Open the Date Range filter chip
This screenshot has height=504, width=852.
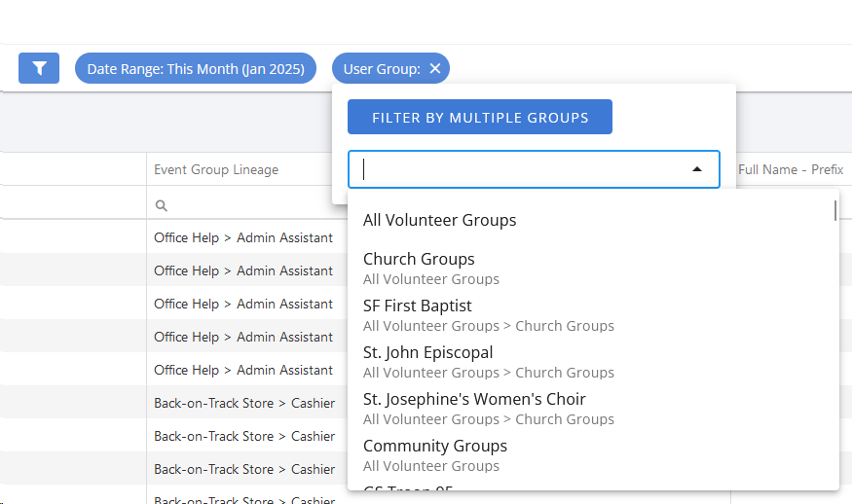coord(196,68)
